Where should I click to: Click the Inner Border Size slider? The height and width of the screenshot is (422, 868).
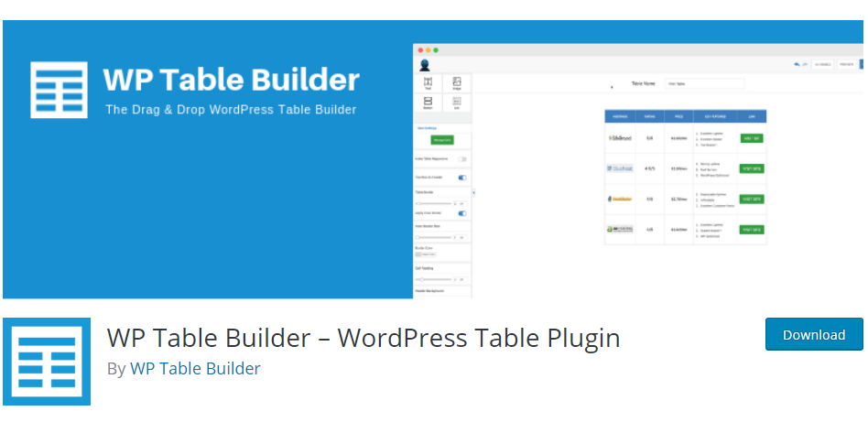433,238
